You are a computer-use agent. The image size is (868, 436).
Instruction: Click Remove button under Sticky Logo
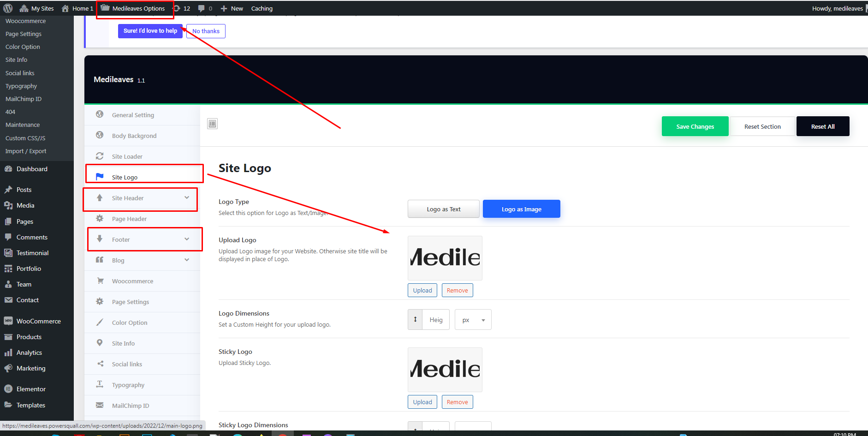[458, 402]
